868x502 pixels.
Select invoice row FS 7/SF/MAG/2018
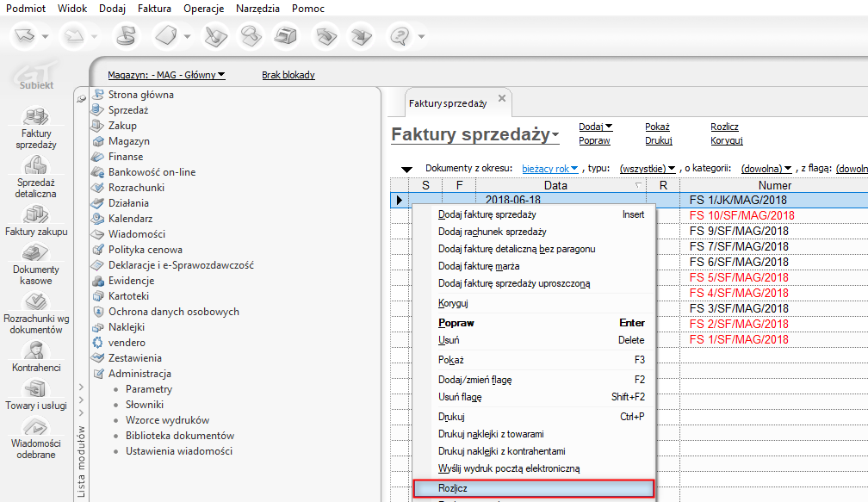tap(739, 246)
